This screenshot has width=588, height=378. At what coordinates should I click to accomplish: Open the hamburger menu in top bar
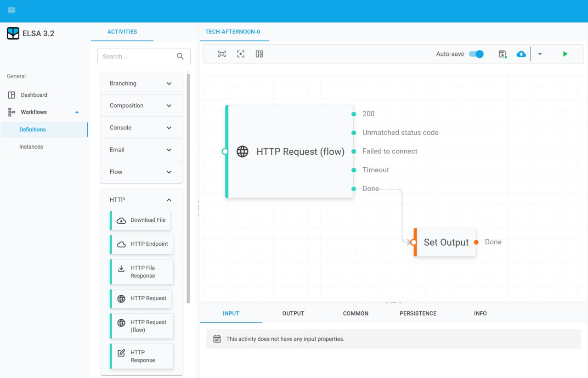(x=11, y=10)
